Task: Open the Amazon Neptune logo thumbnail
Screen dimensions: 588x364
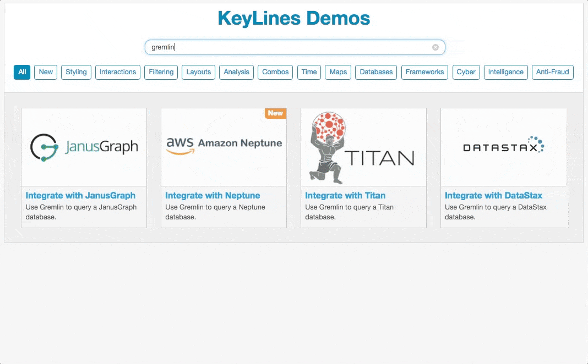Action: [x=224, y=147]
